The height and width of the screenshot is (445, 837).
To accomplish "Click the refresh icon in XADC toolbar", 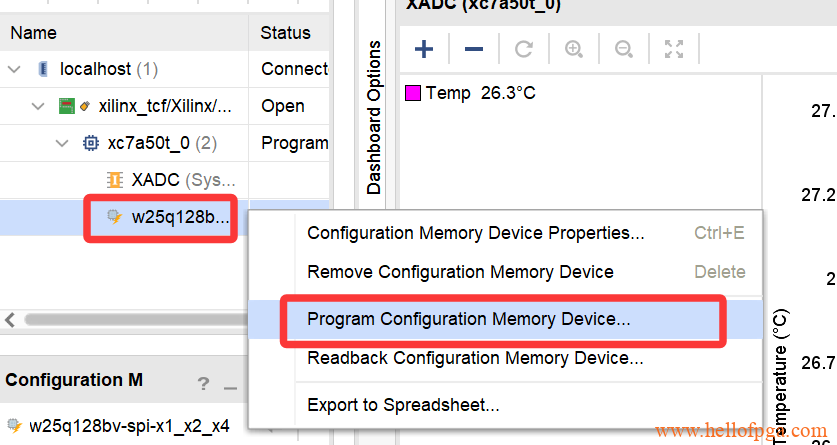I will pyautogui.click(x=524, y=48).
